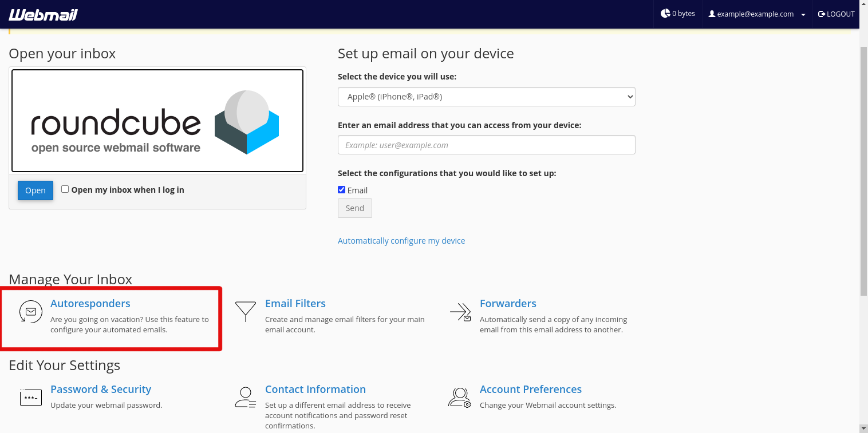Click the disk usage pie icon
868x433 pixels.
point(665,13)
